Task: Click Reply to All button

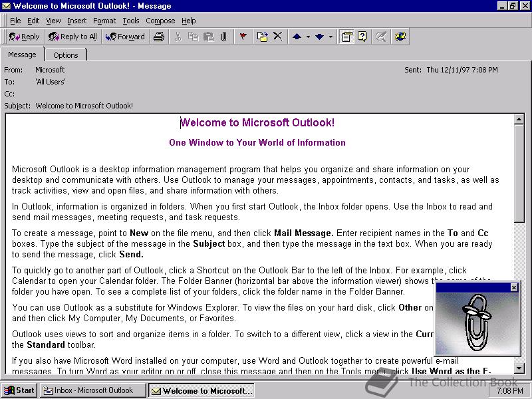Action: (x=72, y=37)
